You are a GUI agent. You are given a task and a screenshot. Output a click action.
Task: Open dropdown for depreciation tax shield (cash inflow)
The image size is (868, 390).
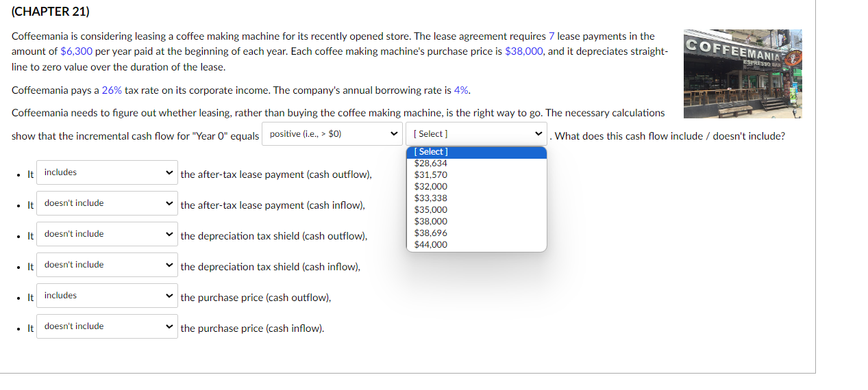click(107, 265)
